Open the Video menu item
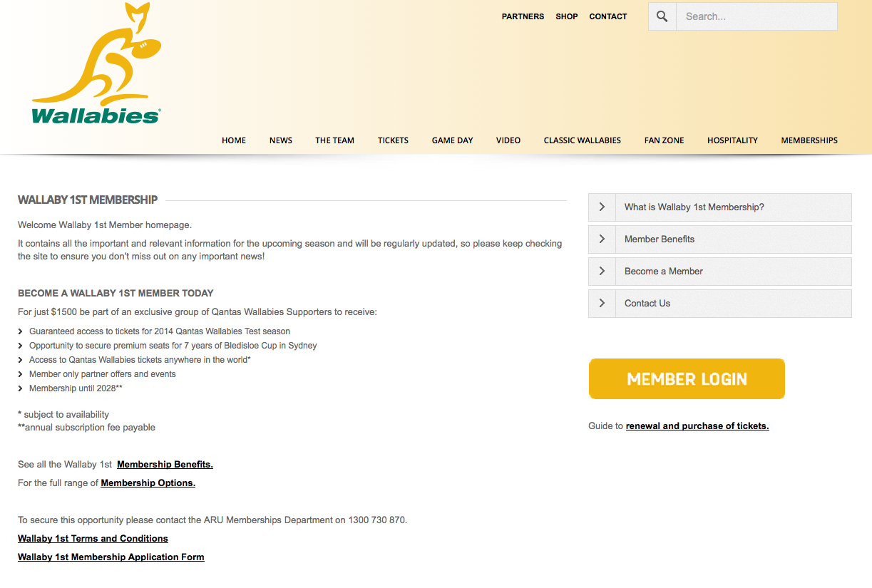Screen dimensions: 872x588 tap(508, 140)
